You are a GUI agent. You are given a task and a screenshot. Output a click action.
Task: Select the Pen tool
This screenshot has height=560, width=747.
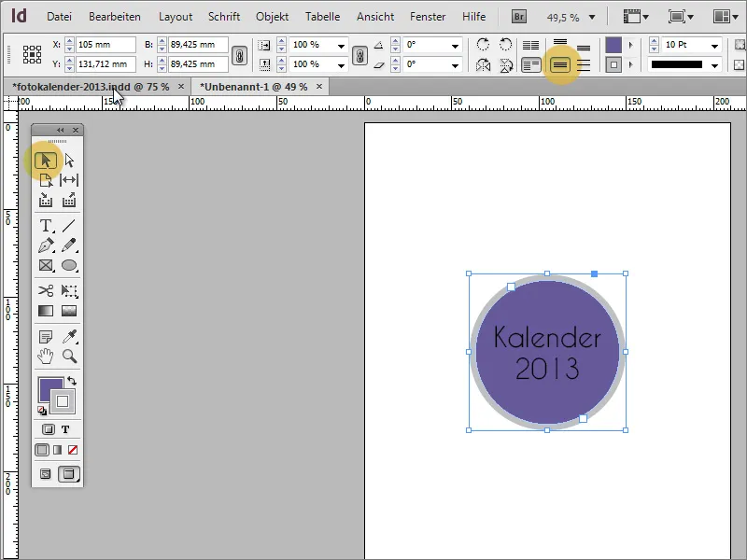pyautogui.click(x=46, y=245)
